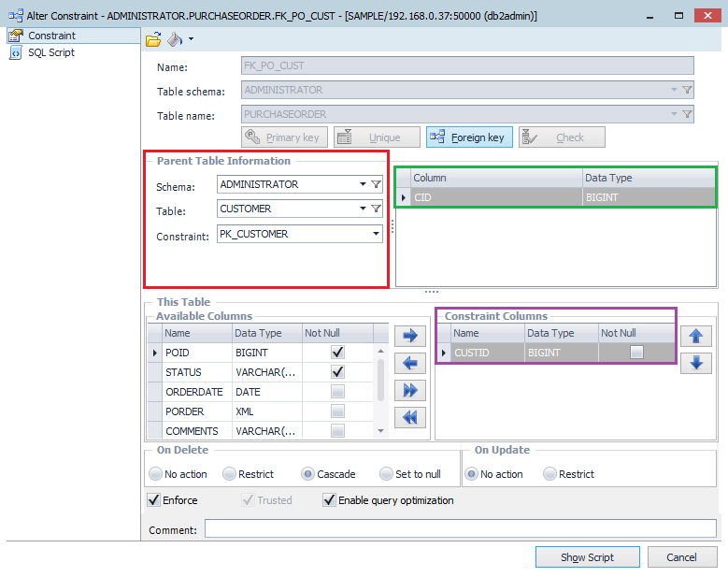Click into the Comment text field
The height and width of the screenshot is (577, 728).
[460, 529]
